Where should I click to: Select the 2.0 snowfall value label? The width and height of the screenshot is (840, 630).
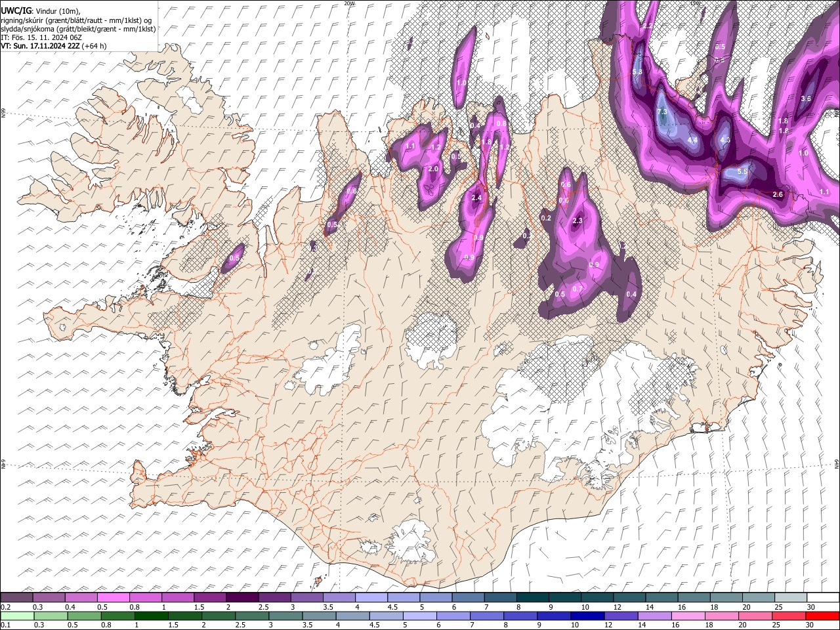point(433,169)
